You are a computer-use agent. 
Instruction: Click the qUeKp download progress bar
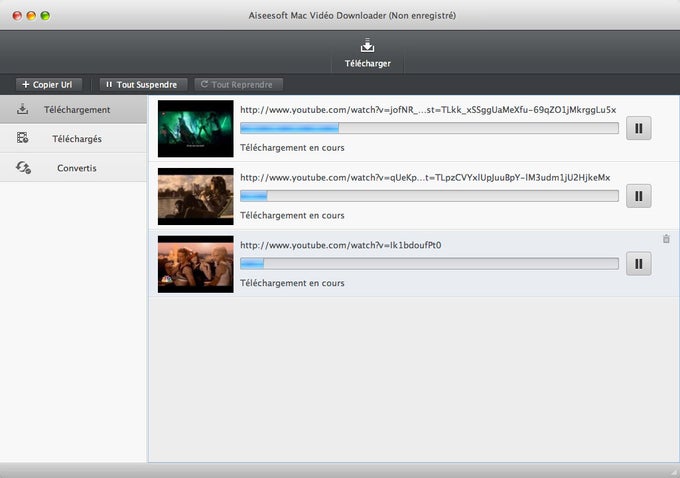tap(429, 196)
